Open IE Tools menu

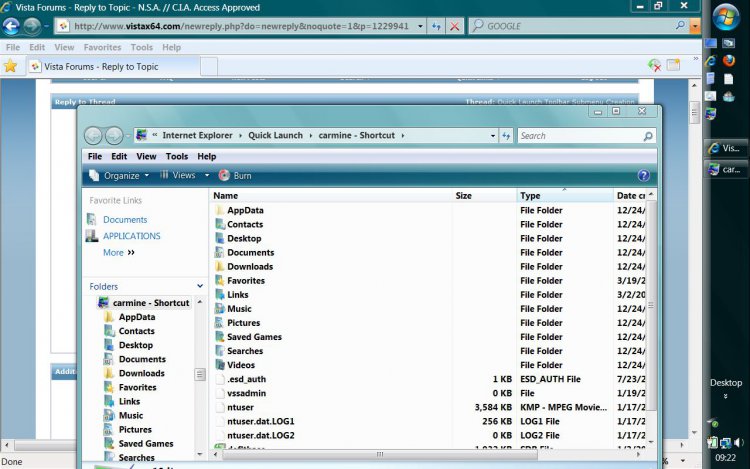(142, 47)
